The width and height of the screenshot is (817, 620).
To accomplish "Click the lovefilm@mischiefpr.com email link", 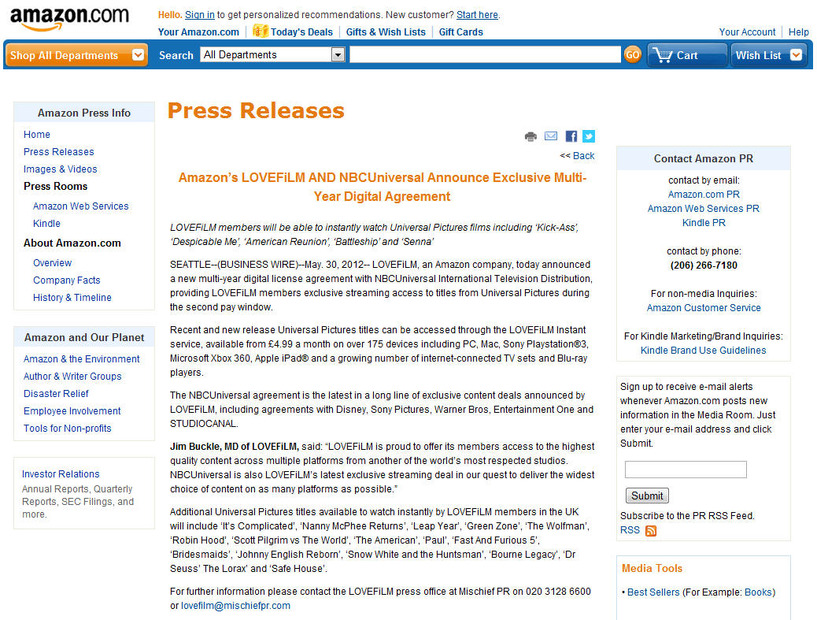I will [236, 605].
